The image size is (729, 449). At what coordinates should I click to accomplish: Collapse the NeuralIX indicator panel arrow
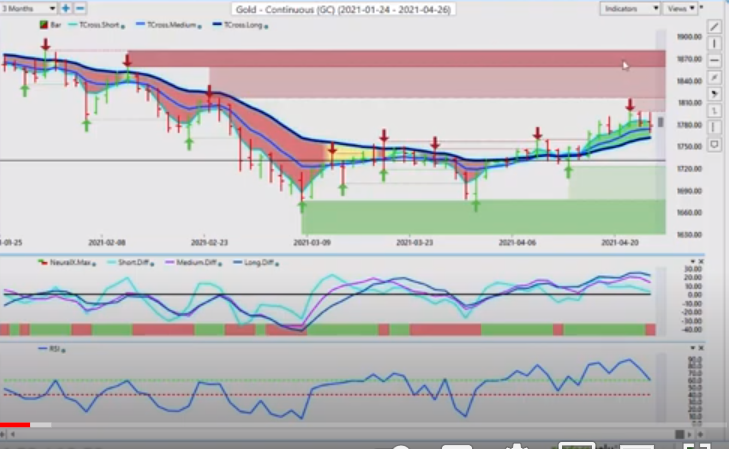tap(693, 262)
